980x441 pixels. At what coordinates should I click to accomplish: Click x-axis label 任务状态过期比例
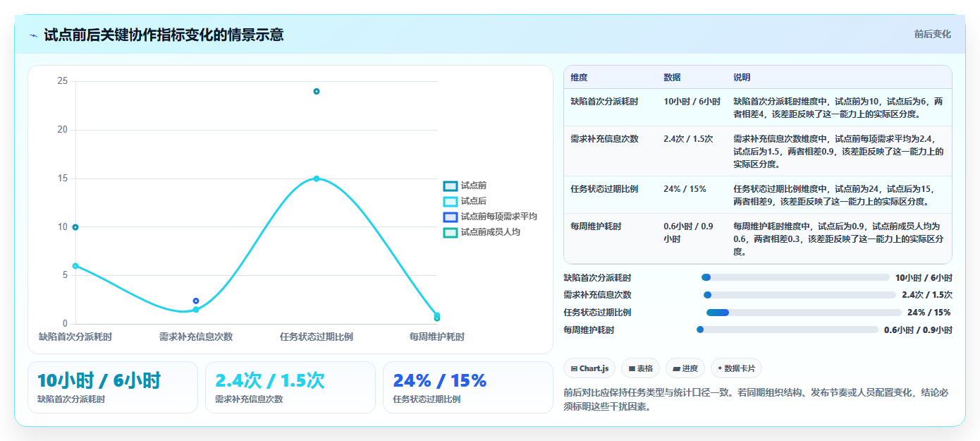[x=317, y=337]
